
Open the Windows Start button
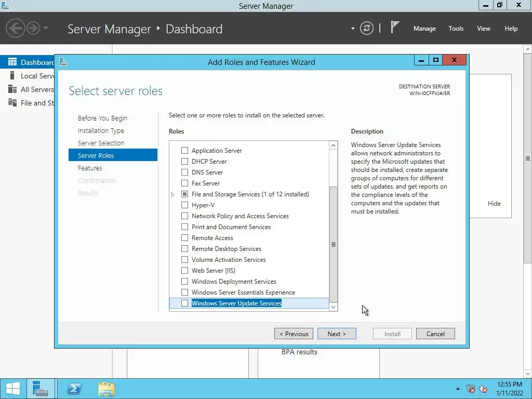click(12, 389)
